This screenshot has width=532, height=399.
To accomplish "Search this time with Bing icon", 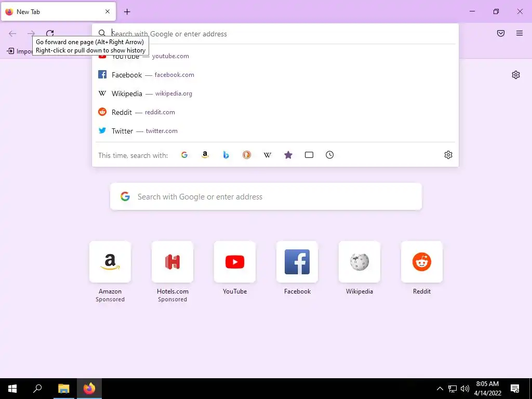I will (226, 155).
